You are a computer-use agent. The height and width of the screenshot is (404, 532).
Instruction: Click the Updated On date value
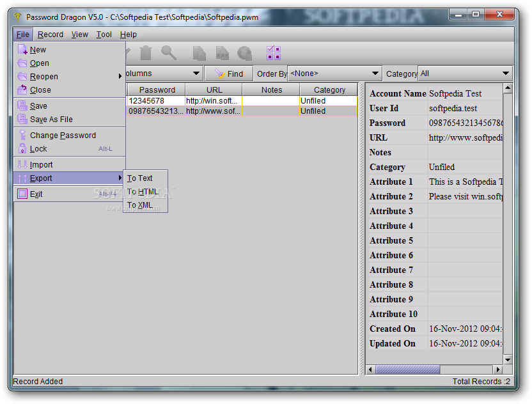pos(465,343)
